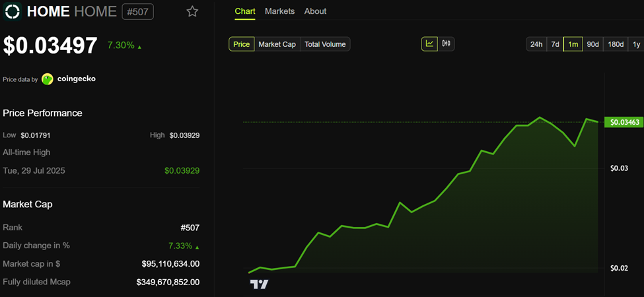Click the market cap value $95,110,634.00

pyautogui.click(x=170, y=264)
